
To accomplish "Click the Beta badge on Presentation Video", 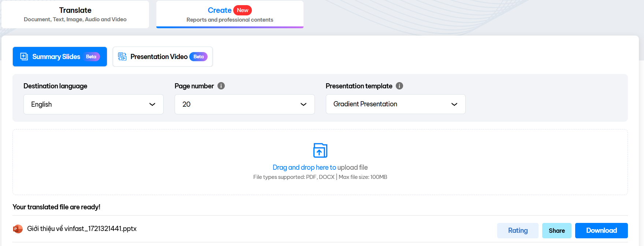I will [x=198, y=56].
